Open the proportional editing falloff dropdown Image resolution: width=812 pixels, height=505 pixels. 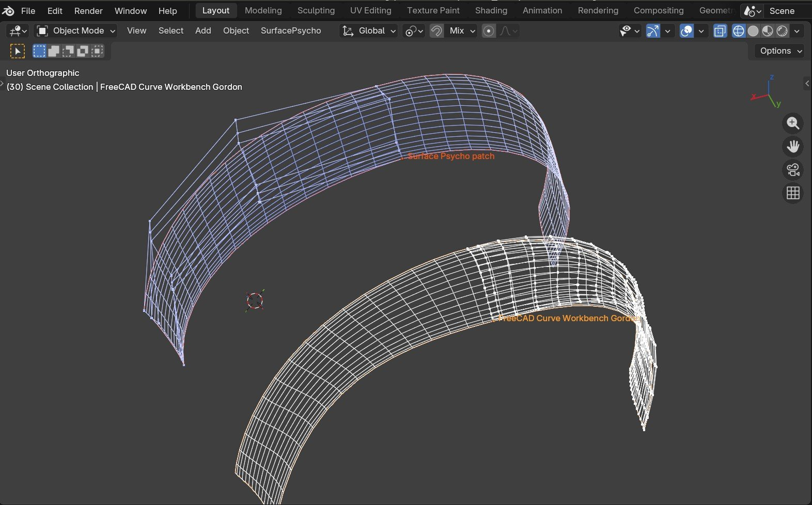(x=508, y=31)
